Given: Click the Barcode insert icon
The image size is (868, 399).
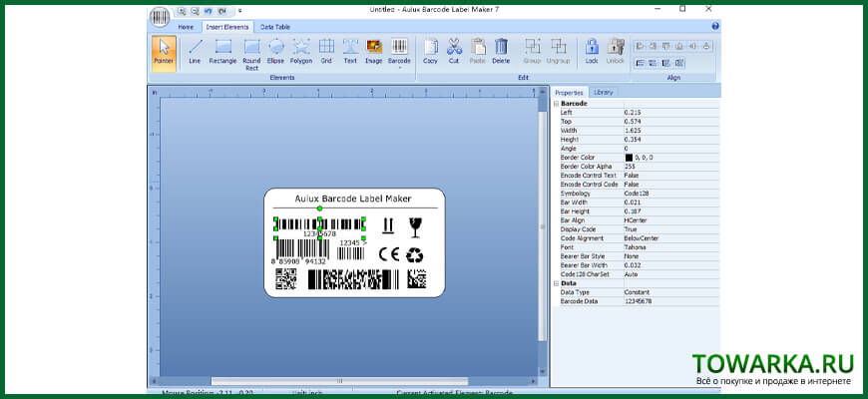Looking at the screenshot, I should [x=400, y=47].
